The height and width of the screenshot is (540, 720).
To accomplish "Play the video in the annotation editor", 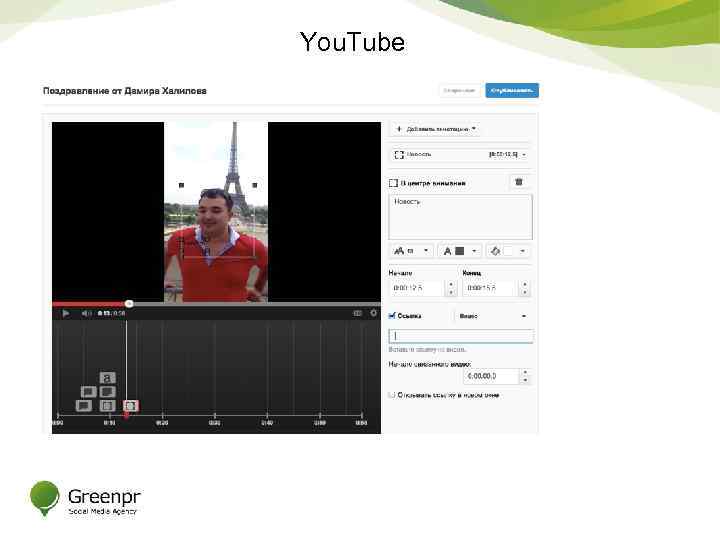I will pyautogui.click(x=66, y=313).
